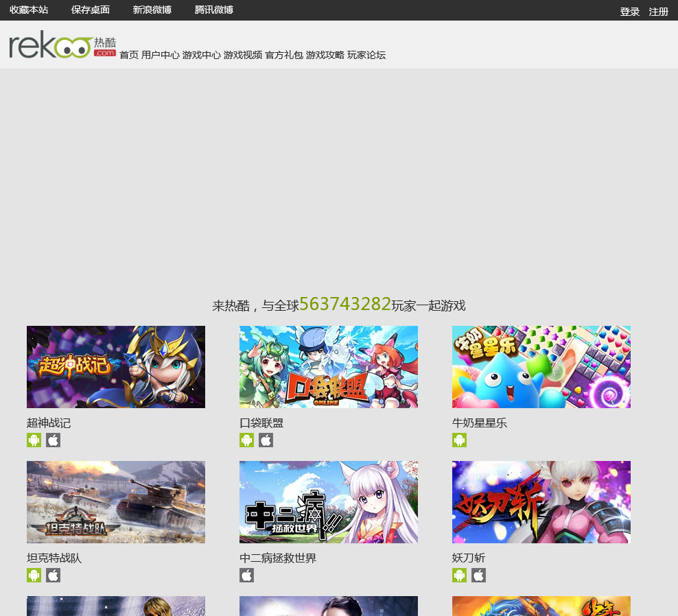Select Android icon under 口袋联盟
This screenshot has width=678, height=616.
point(247,440)
